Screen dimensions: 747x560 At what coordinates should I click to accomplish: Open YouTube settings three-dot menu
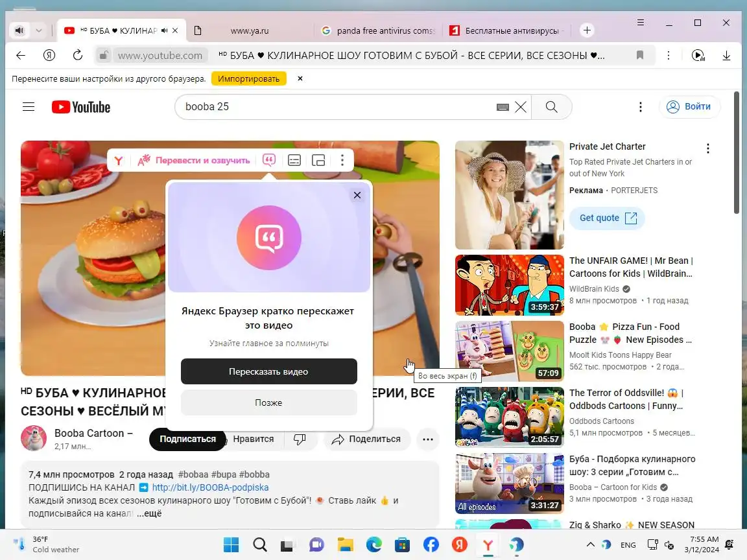640,107
